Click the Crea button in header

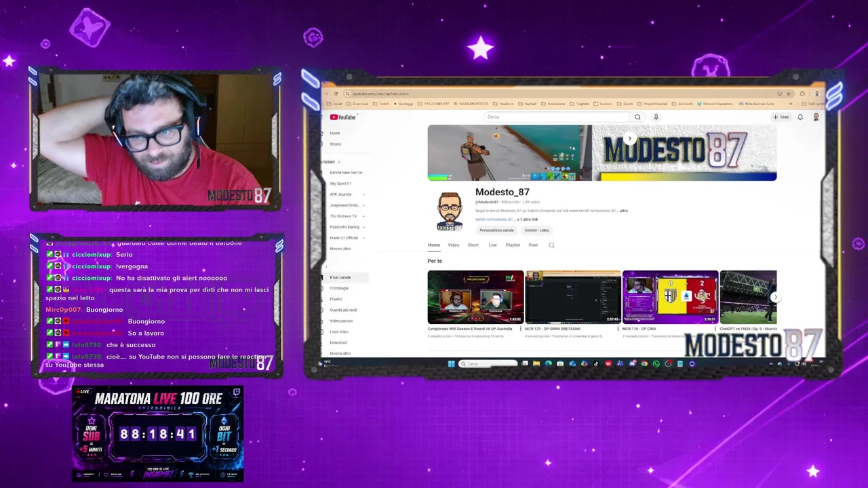coord(781,117)
